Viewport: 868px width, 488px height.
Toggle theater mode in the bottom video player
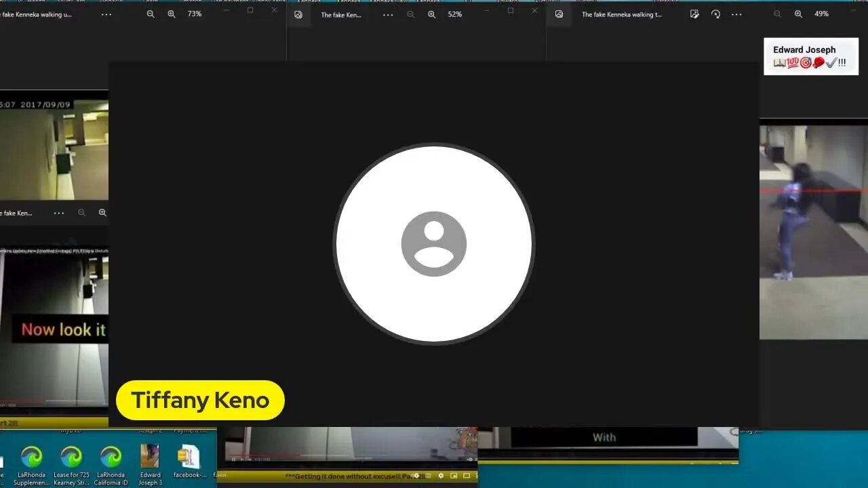click(466, 476)
